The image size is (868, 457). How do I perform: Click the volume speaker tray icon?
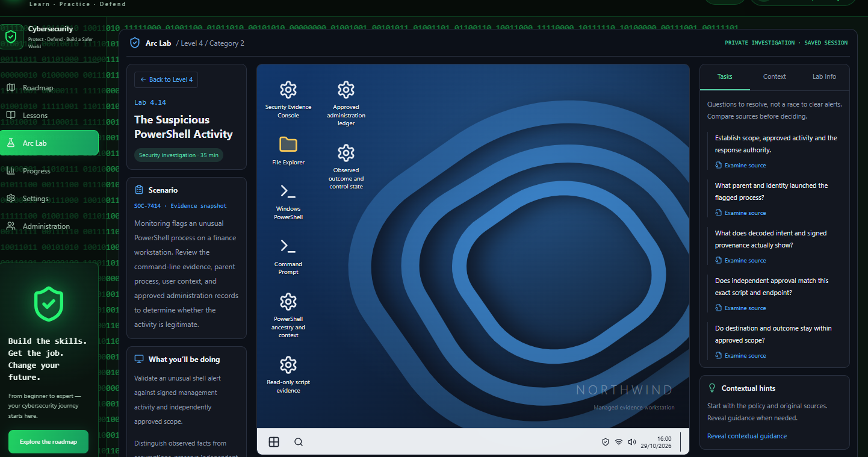(x=632, y=442)
